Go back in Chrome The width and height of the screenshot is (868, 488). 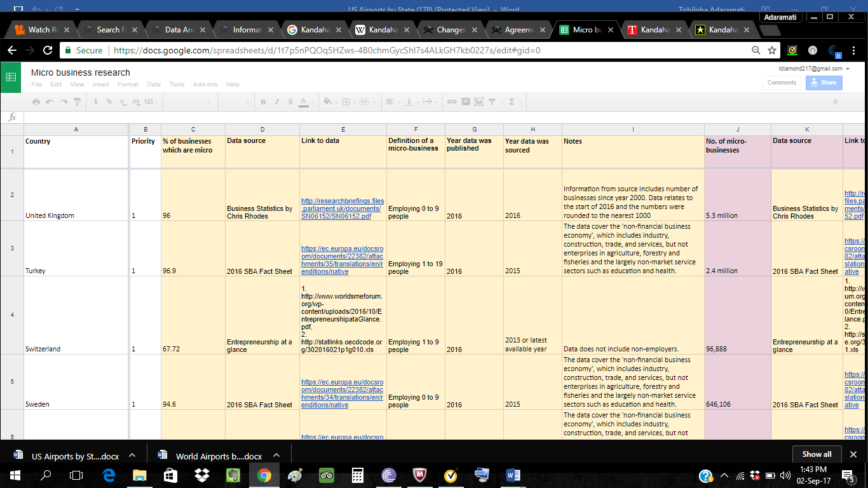point(11,50)
